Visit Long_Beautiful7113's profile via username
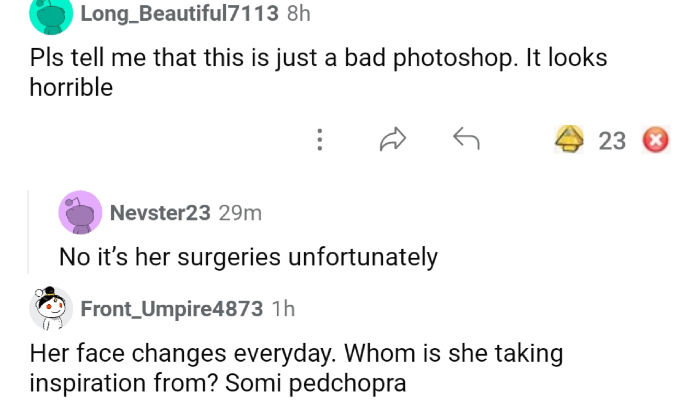This screenshot has width=700, height=418. 179,14
